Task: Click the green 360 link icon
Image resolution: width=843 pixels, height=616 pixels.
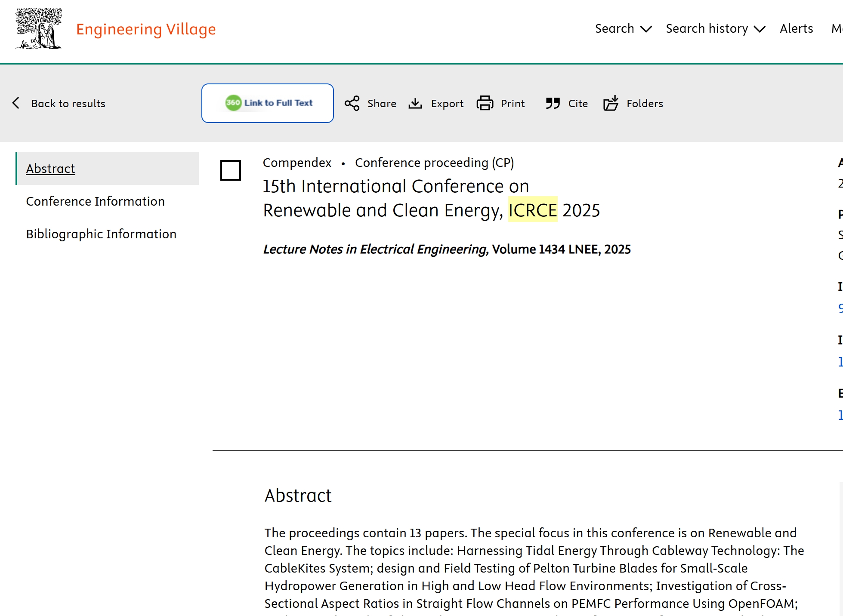Action: click(233, 103)
